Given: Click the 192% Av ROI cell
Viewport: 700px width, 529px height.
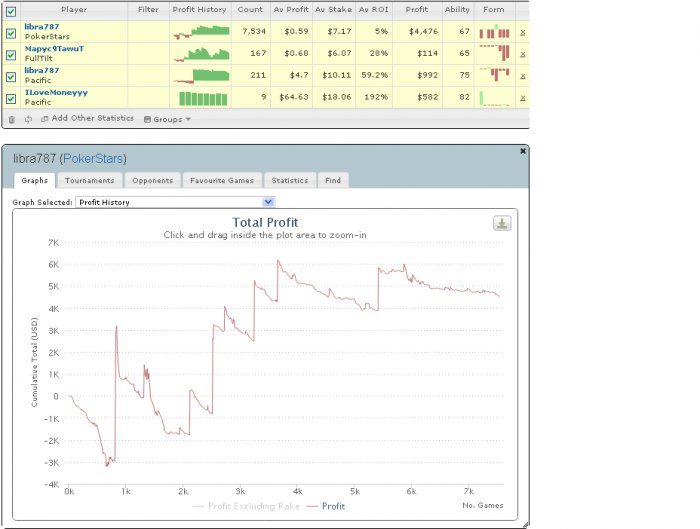Looking at the screenshot, I should [x=376, y=97].
